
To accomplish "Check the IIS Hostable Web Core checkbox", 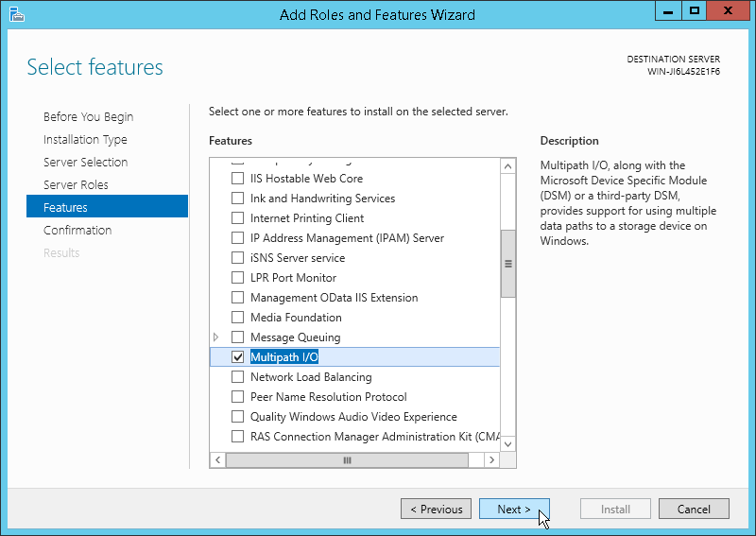I will [x=238, y=179].
